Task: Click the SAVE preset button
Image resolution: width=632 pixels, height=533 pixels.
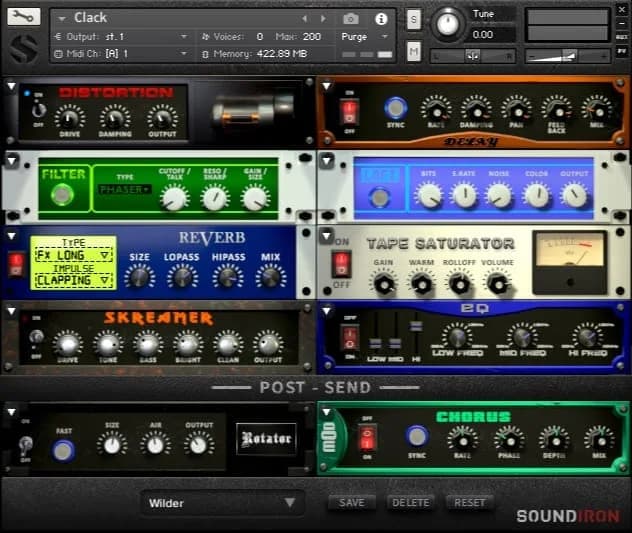Action: pyautogui.click(x=351, y=502)
